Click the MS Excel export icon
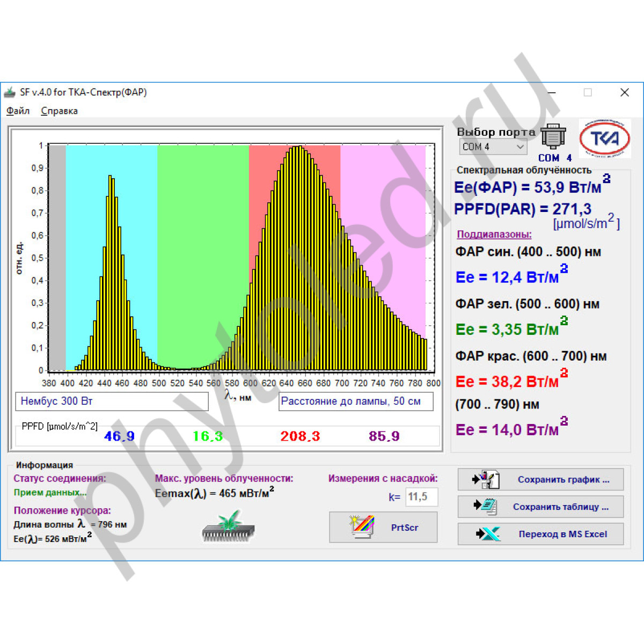The width and height of the screenshot is (644, 644). [487, 534]
